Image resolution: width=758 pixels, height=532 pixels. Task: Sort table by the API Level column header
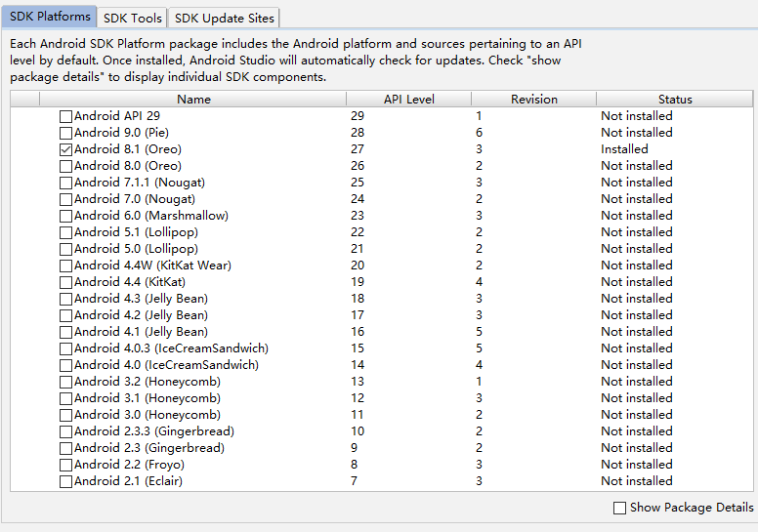(409, 99)
